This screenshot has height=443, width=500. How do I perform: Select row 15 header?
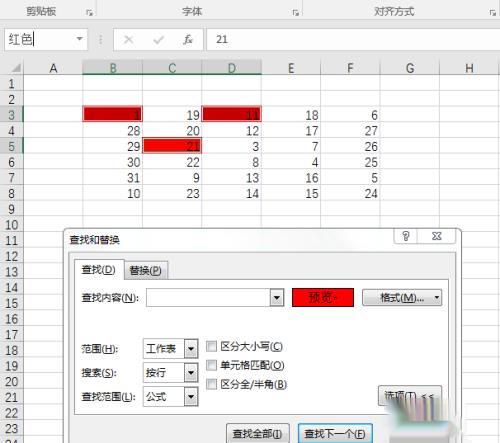pos(12,303)
